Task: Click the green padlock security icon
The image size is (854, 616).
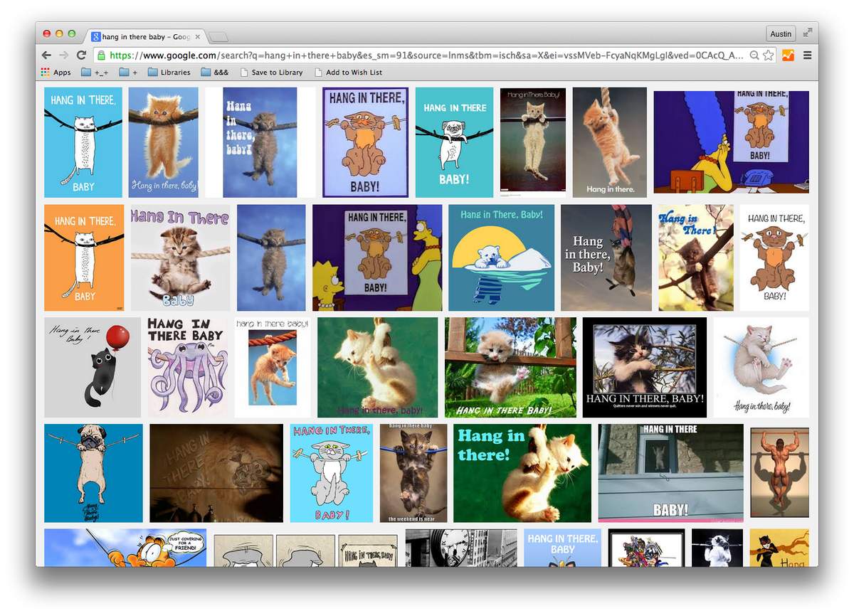Action: click(x=101, y=55)
